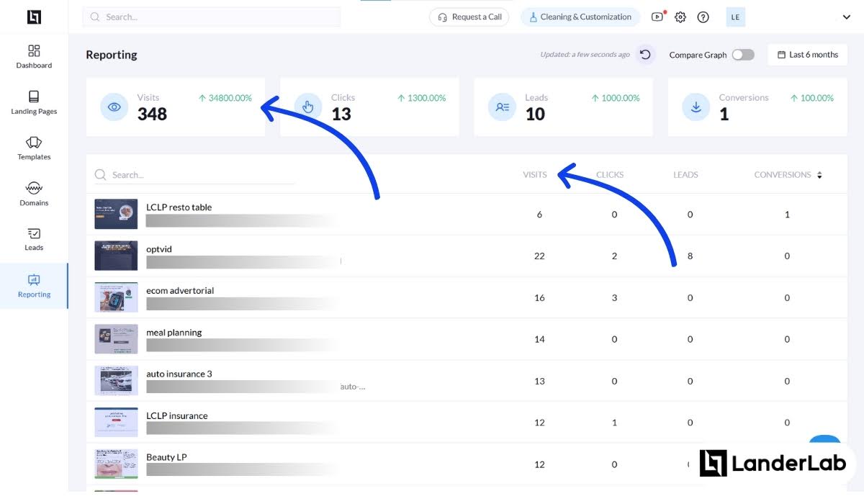
Task: Select the Reporting sidebar item
Action: [34, 286]
